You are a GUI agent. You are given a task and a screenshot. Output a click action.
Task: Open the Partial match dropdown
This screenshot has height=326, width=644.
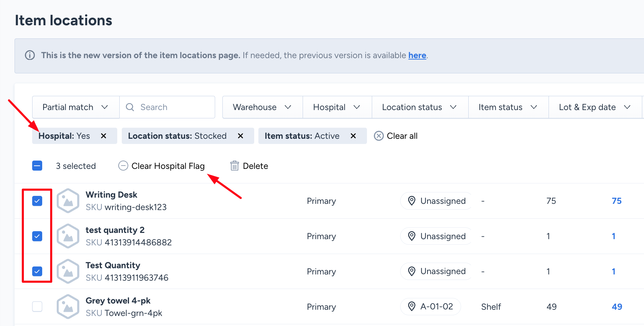(76, 107)
